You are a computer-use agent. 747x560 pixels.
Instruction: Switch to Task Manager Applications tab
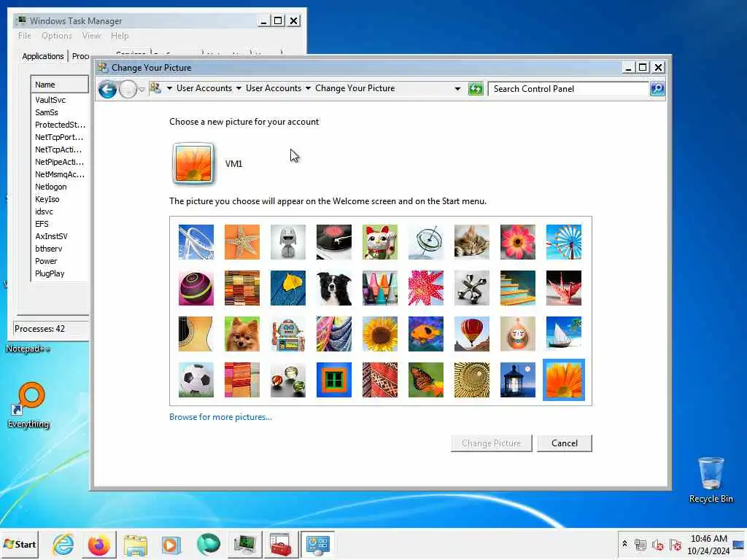(43, 56)
